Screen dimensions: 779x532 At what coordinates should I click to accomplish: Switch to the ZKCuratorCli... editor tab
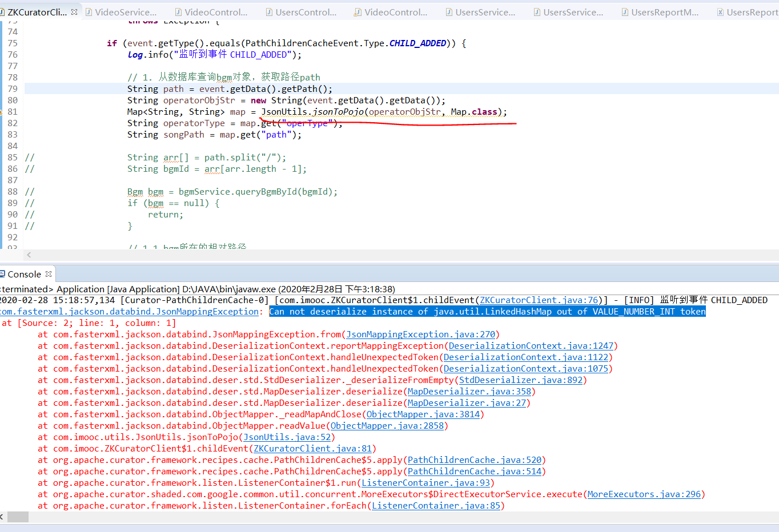37,12
